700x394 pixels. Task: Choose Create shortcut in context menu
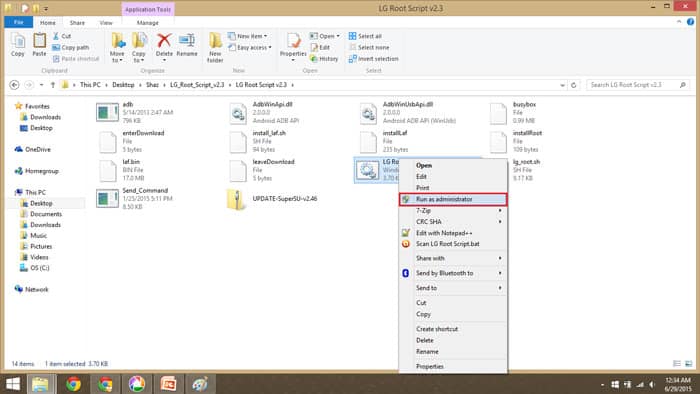453,329
